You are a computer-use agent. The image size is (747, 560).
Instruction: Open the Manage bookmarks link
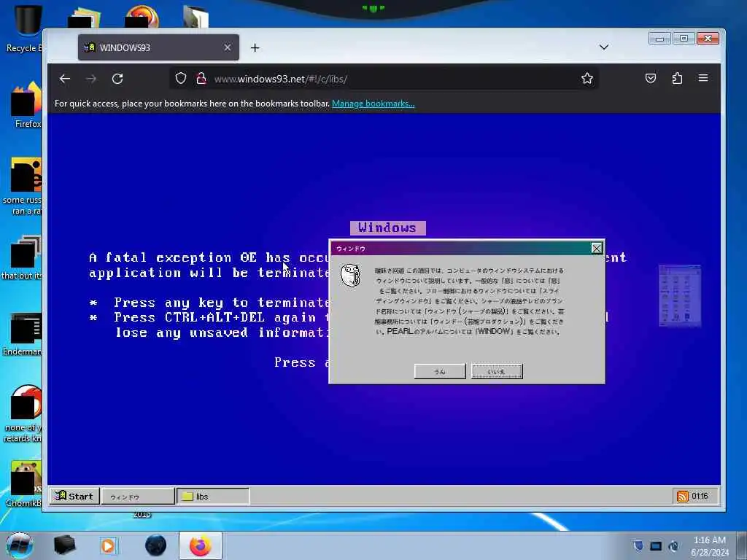(x=373, y=104)
